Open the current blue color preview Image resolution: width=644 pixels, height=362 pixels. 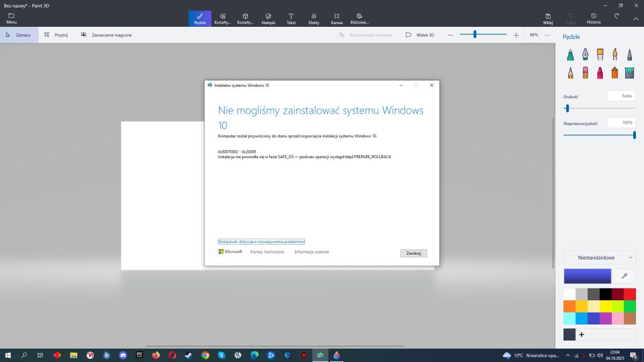tap(587, 276)
